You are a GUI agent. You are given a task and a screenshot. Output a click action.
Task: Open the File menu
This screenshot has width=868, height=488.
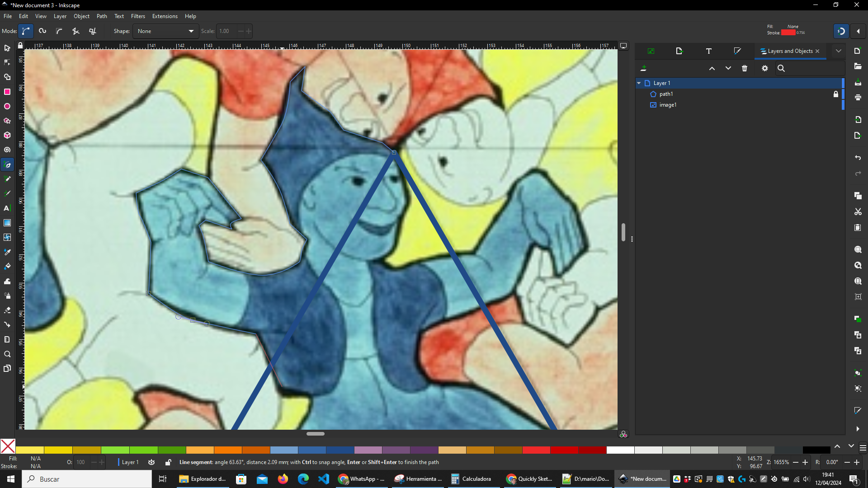(8, 16)
